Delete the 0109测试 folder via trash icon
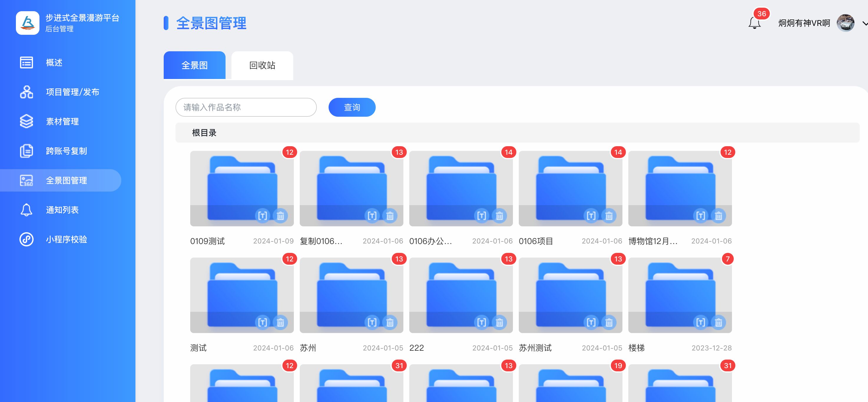The image size is (868, 402). 280,215
